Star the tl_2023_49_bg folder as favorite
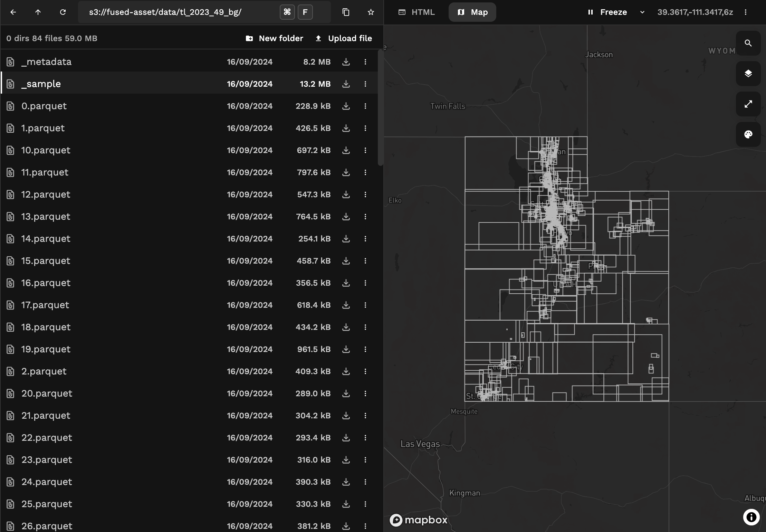This screenshot has height=532, width=766. [371, 12]
